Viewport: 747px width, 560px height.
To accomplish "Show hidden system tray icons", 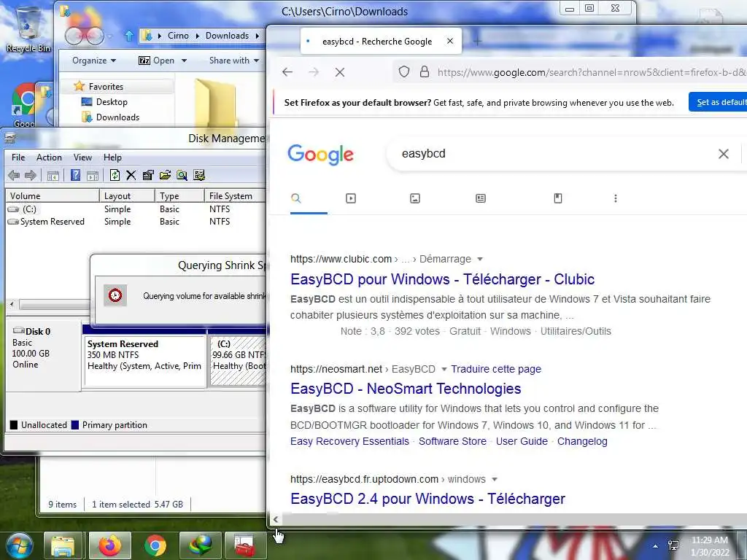I will tap(655, 546).
